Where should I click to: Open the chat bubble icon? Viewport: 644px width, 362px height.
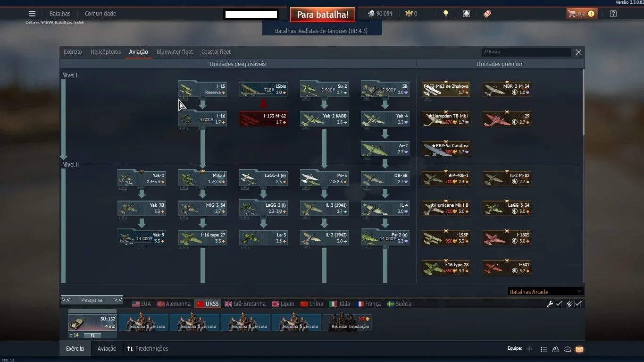tap(568, 349)
